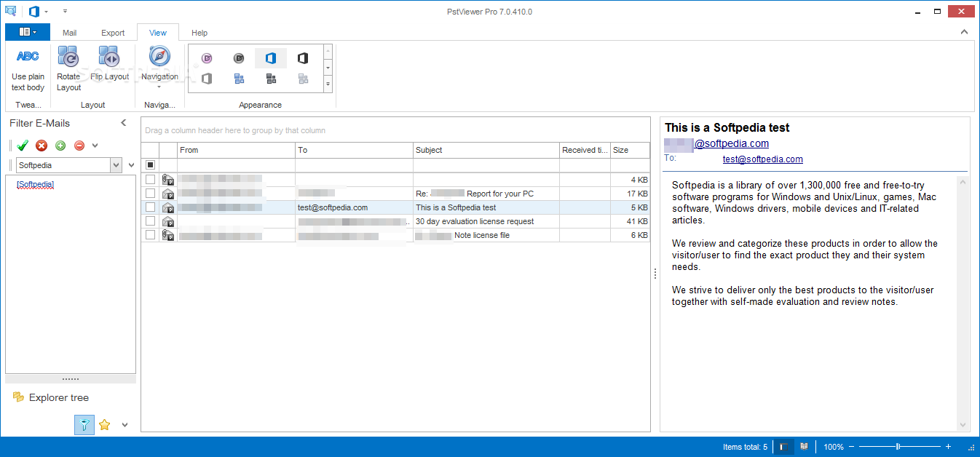
Task: Click the preview pane vertical scrollbar
Action: coord(964,303)
